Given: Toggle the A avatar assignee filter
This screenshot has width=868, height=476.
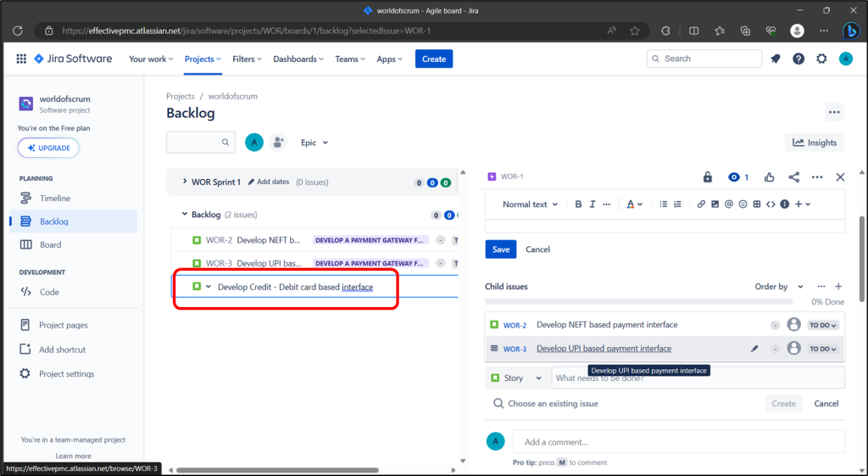Looking at the screenshot, I should (254, 143).
